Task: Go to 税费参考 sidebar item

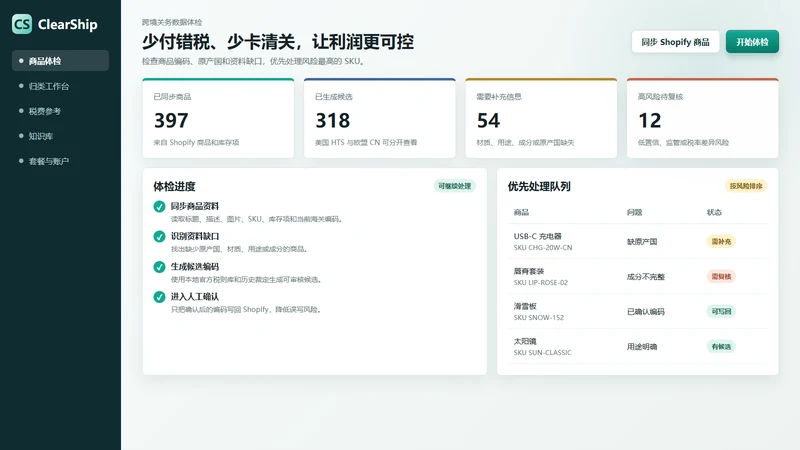Action: click(x=60, y=111)
